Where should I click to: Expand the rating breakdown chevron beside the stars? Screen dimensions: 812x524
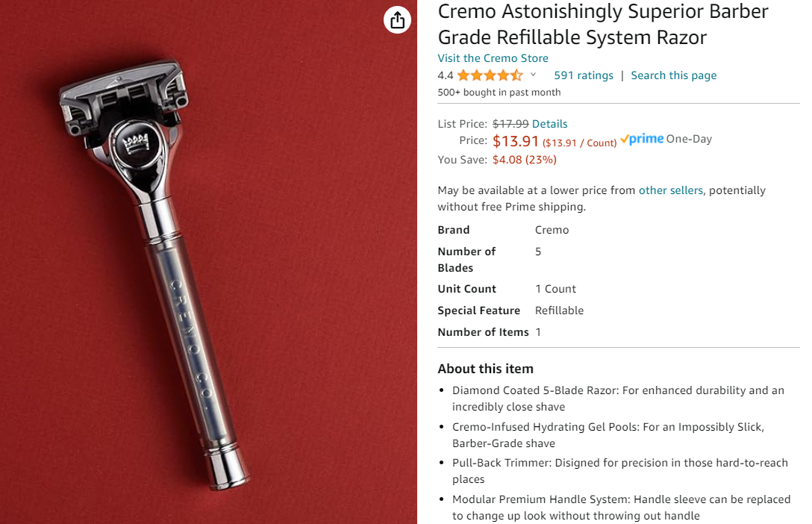point(533,75)
